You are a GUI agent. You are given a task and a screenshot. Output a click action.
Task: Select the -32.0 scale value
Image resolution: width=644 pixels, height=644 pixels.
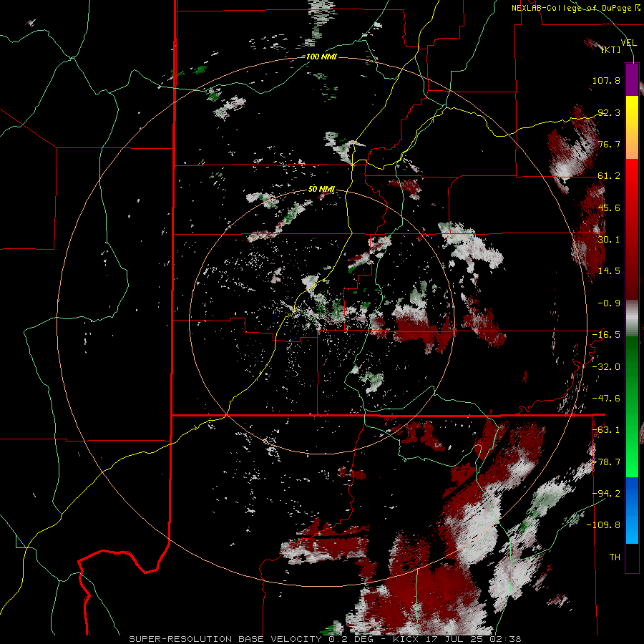(606, 367)
